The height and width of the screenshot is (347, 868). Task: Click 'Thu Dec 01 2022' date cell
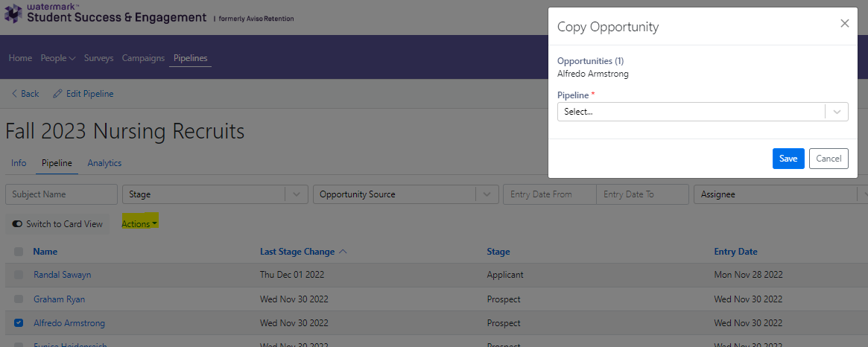click(x=292, y=275)
